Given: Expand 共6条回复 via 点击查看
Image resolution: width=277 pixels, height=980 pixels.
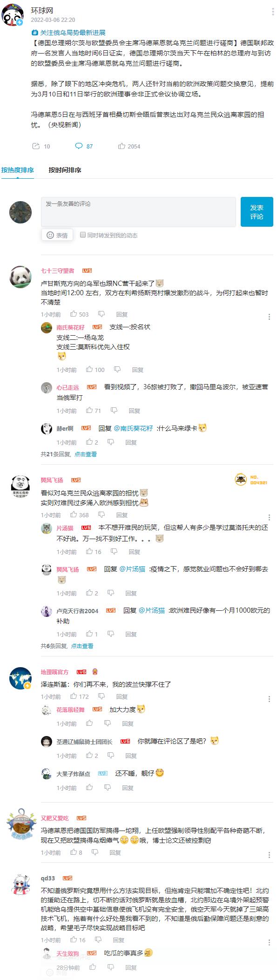Looking at the screenshot, I should point(82,646).
